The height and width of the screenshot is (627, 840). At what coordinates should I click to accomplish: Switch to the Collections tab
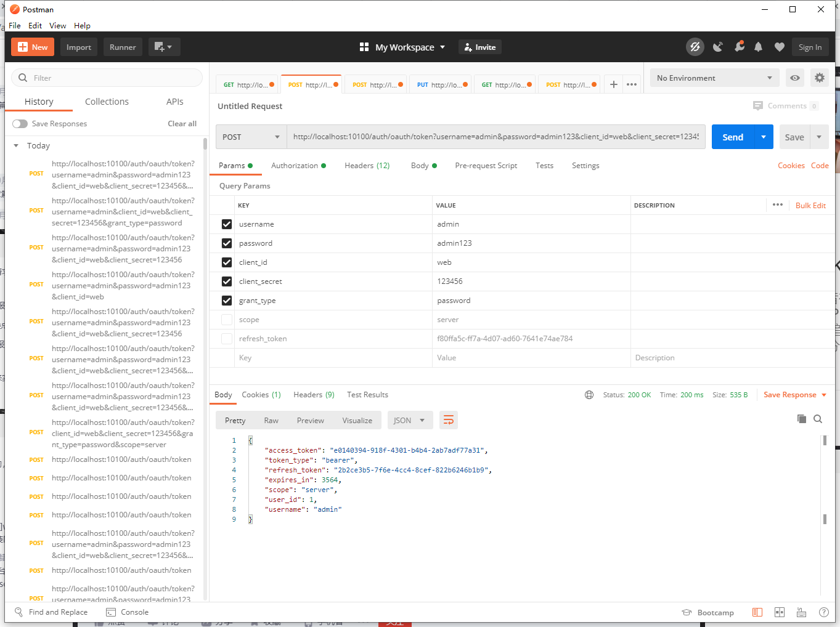pos(106,101)
